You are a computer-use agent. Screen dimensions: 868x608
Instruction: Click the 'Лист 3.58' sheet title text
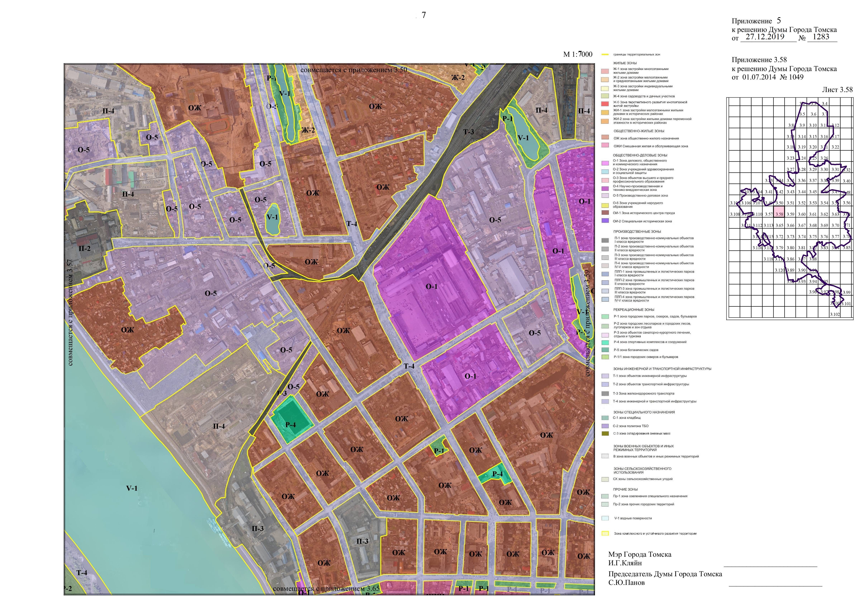pos(837,90)
